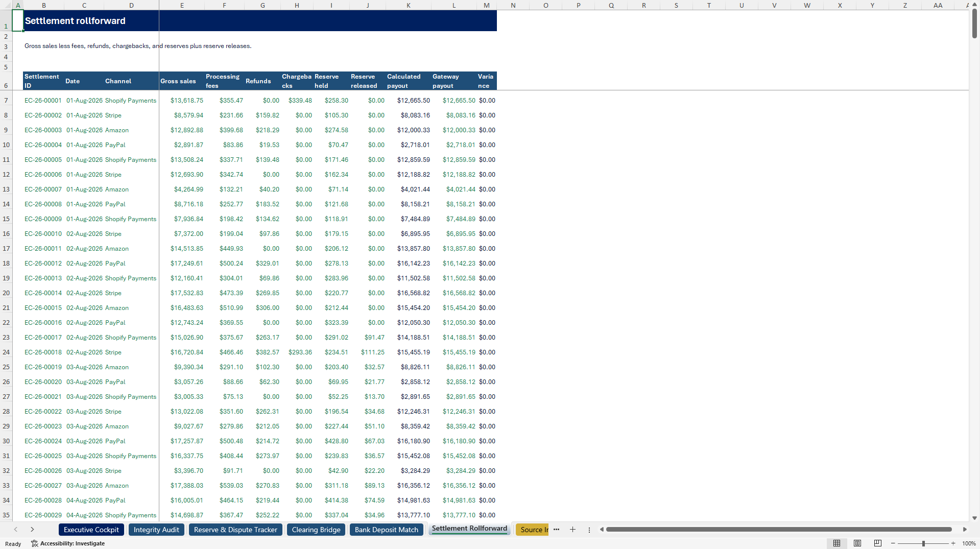This screenshot has height=549, width=980.
Task: Open the Source sheet tab
Action: 532,530
